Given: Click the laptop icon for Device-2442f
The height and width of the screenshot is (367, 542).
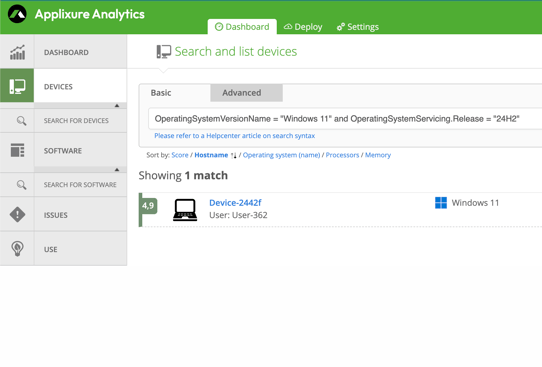Looking at the screenshot, I should (185, 210).
